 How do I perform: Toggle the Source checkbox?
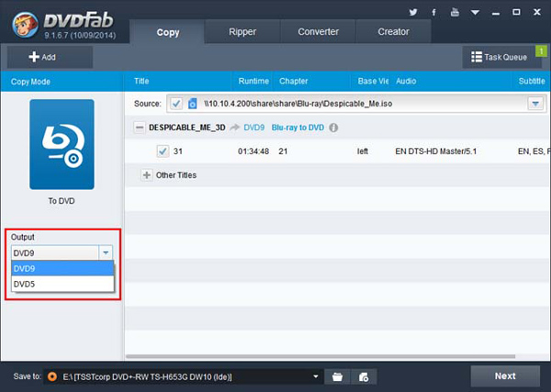(x=175, y=104)
